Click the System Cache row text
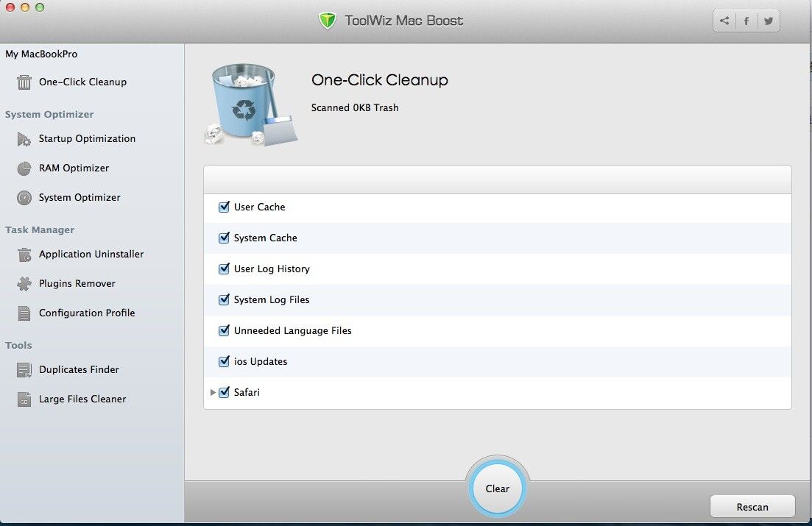This screenshot has height=526, width=812. tap(266, 238)
